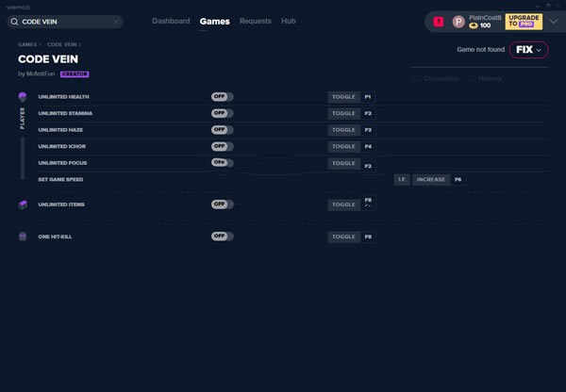The image size is (566, 392).
Task: Clear the CODE VEIN search field
Action: pos(116,22)
